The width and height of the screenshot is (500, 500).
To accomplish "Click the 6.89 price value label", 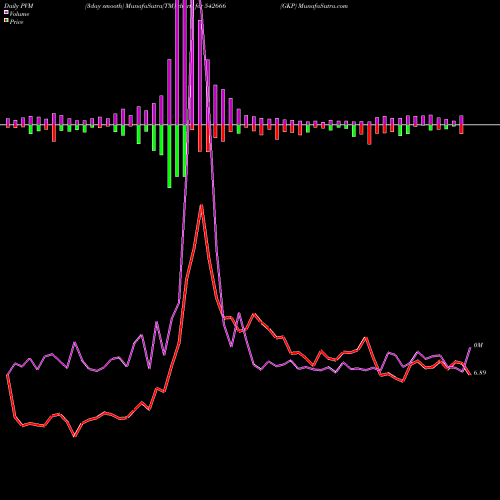I will (480, 373).
